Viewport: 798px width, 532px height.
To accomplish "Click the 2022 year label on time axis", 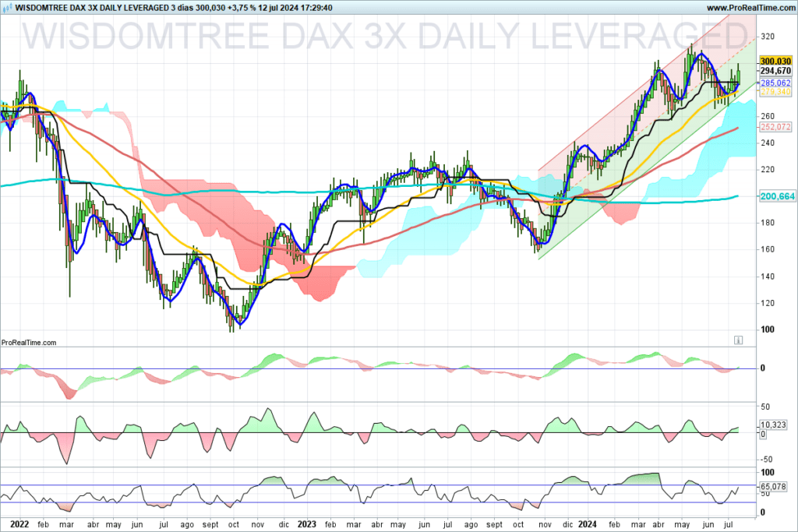I will (x=19, y=524).
